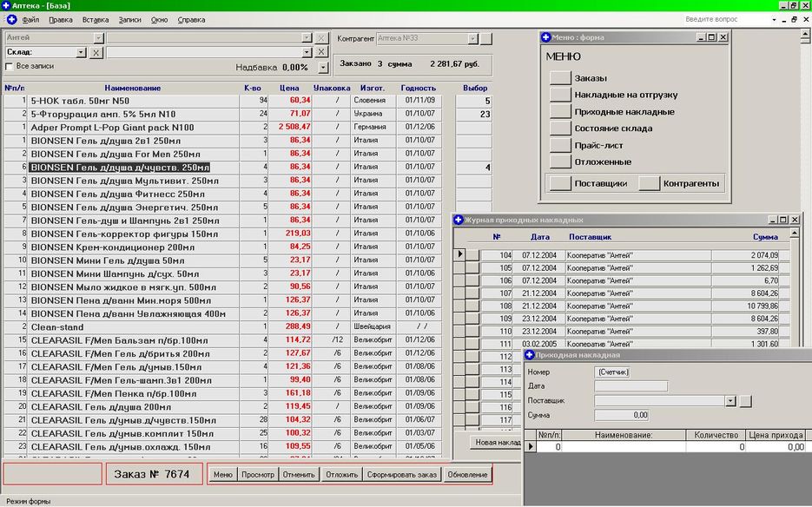This screenshot has width=812, height=507.
Task: Click Номер (Счетчик) field
Action: 612,372
